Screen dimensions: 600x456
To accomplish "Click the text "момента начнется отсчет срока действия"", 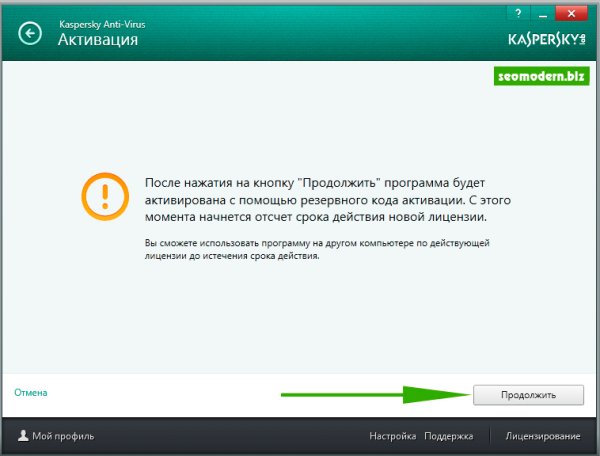I will click(x=265, y=217).
